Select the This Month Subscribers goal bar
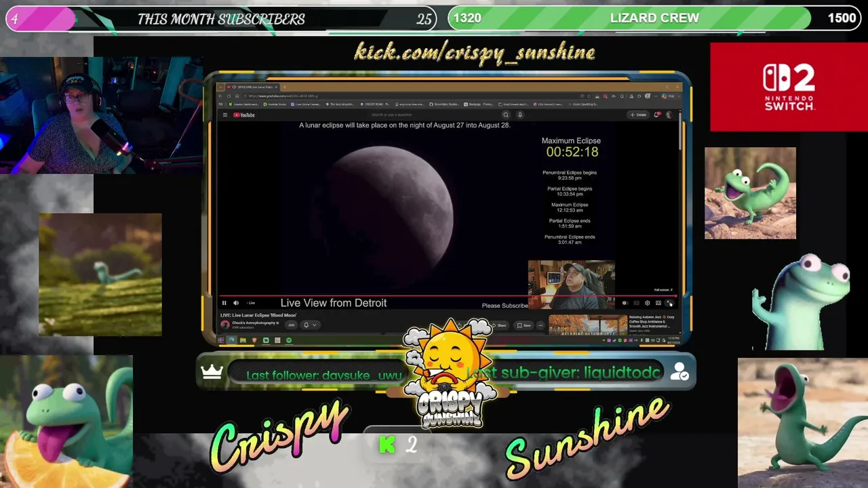This screenshot has height=488, width=868. (221, 19)
